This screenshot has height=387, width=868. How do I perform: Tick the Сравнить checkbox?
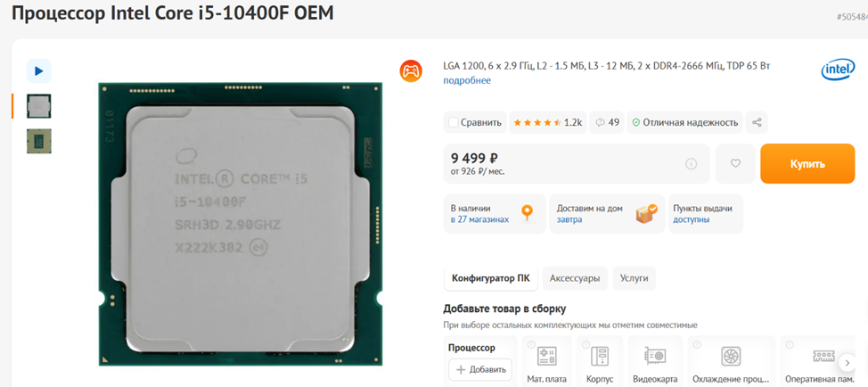pos(454,122)
